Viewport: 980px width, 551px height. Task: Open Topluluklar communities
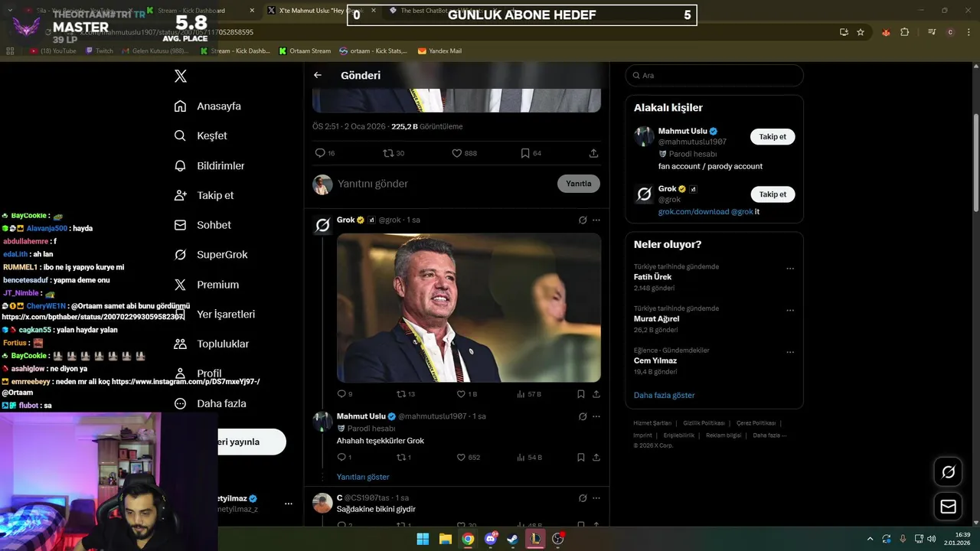coord(211,344)
